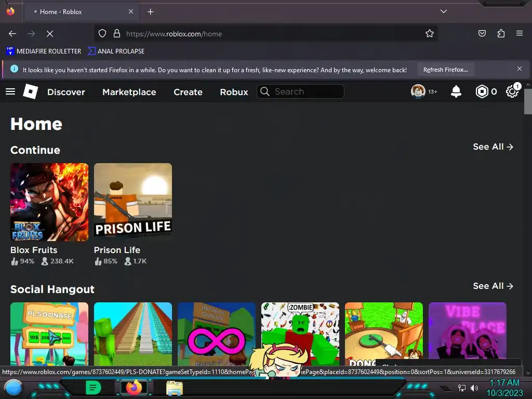532x399 pixels.
Task: Open the Roblox hamburger navigation menu
Action: pyautogui.click(x=10, y=91)
